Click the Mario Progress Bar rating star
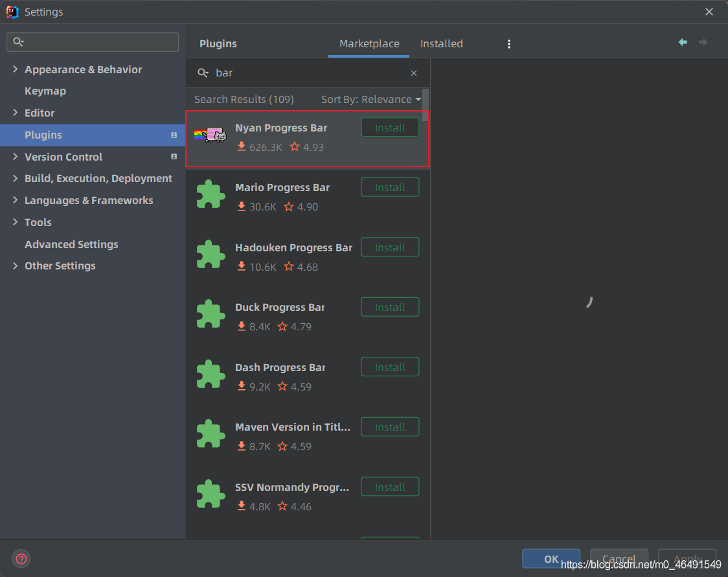The width and height of the screenshot is (728, 577). click(x=289, y=207)
